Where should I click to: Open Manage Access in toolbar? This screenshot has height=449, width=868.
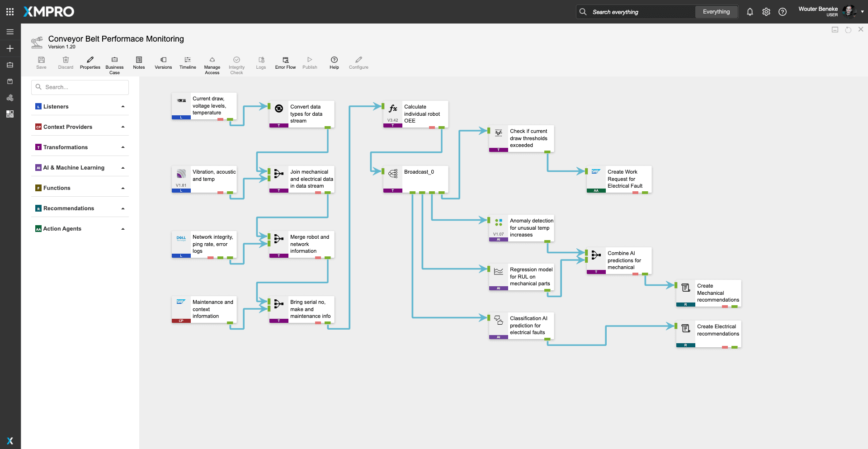tap(212, 60)
